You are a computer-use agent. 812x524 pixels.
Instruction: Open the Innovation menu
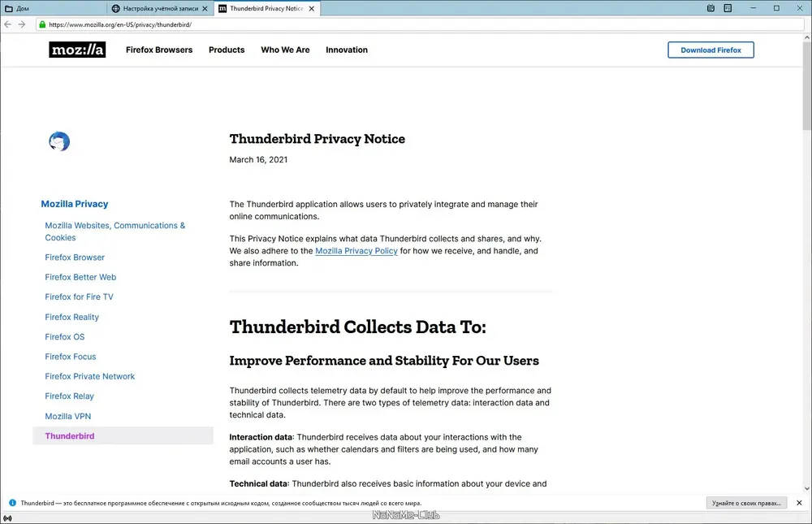click(347, 50)
